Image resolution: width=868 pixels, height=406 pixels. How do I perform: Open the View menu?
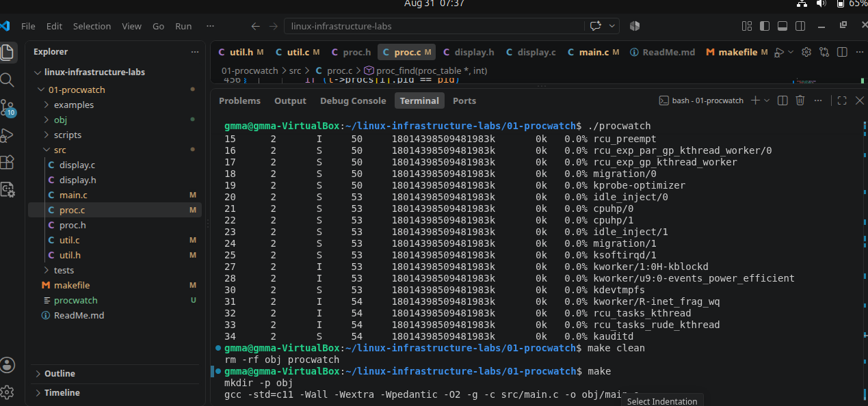click(x=131, y=26)
